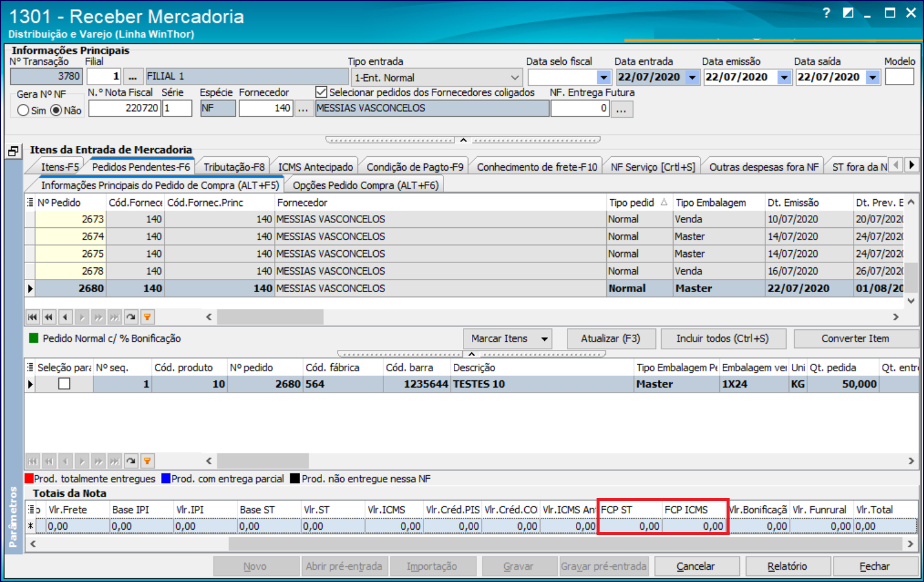Screen dimensions: 924x582
Task: Click the Atualizar (F3) button
Action: pyautogui.click(x=611, y=339)
